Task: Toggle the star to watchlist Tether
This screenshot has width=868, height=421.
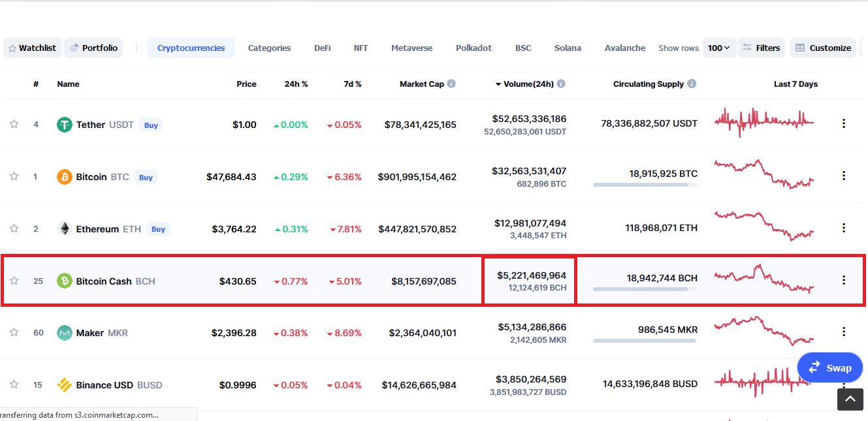Action: coord(14,124)
